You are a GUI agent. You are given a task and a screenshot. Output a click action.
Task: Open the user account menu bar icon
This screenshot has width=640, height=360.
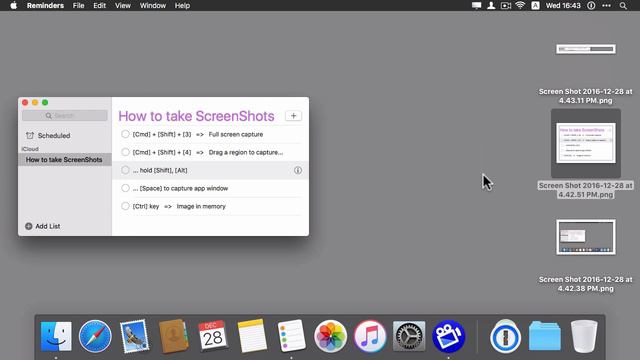tap(491, 6)
